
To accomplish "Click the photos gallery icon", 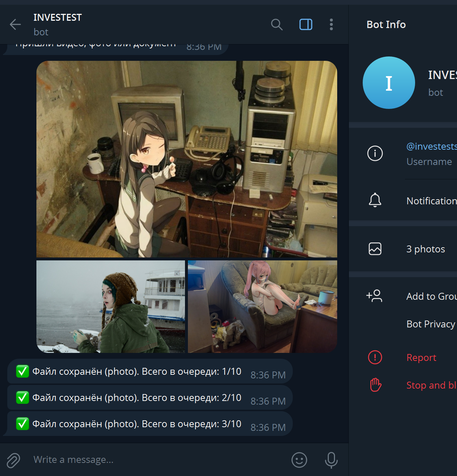I will pyautogui.click(x=375, y=249).
